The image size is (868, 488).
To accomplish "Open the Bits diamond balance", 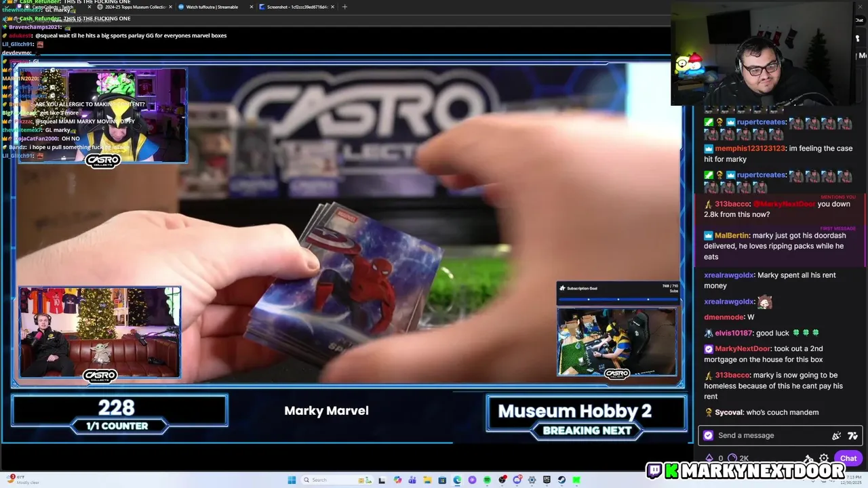I will 709,458.
